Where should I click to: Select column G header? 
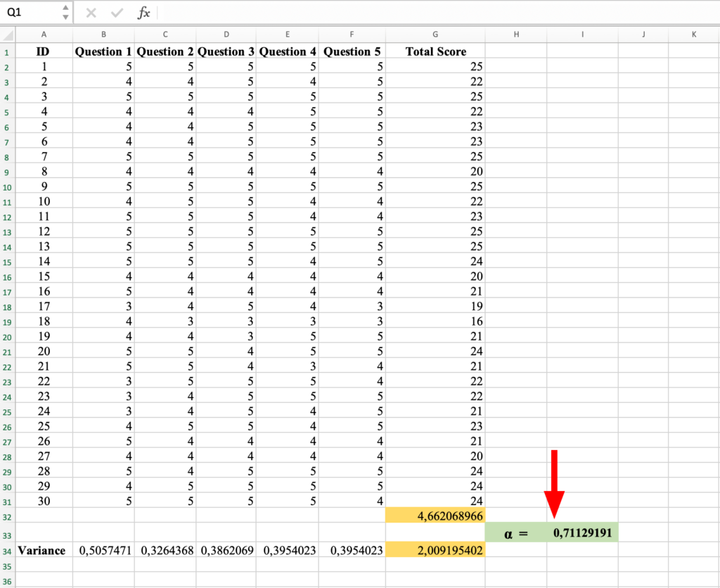[x=435, y=34]
